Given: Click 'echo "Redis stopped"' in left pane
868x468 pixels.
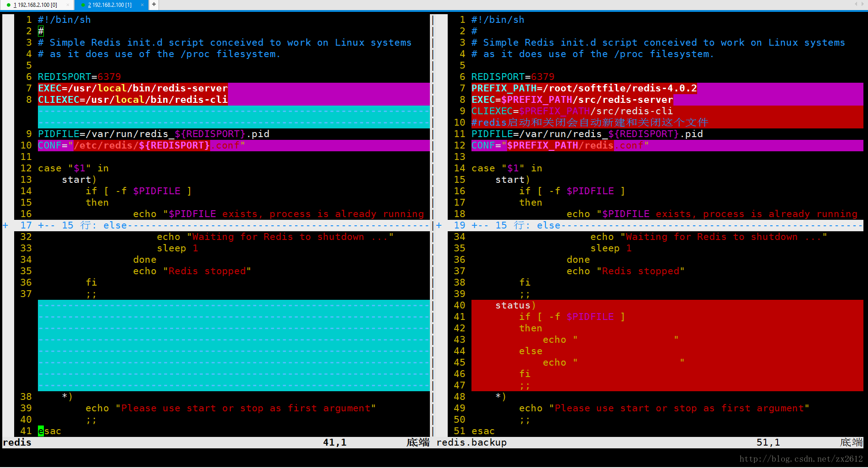Looking at the screenshot, I should (x=192, y=271).
